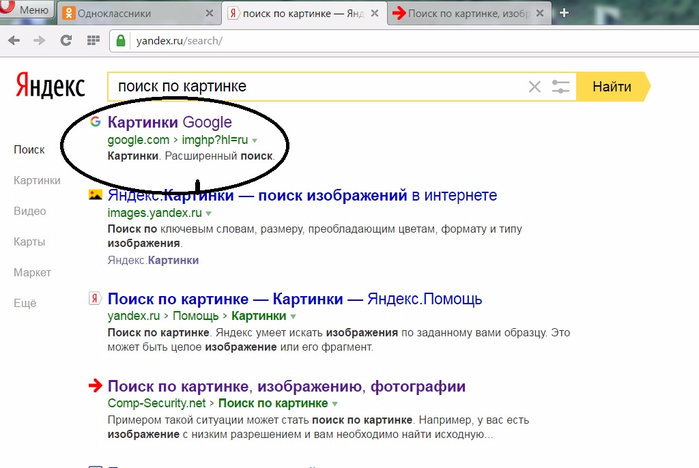This screenshot has height=468, width=699.
Task: Open the Speed Dial grid icon
Action: (93, 41)
